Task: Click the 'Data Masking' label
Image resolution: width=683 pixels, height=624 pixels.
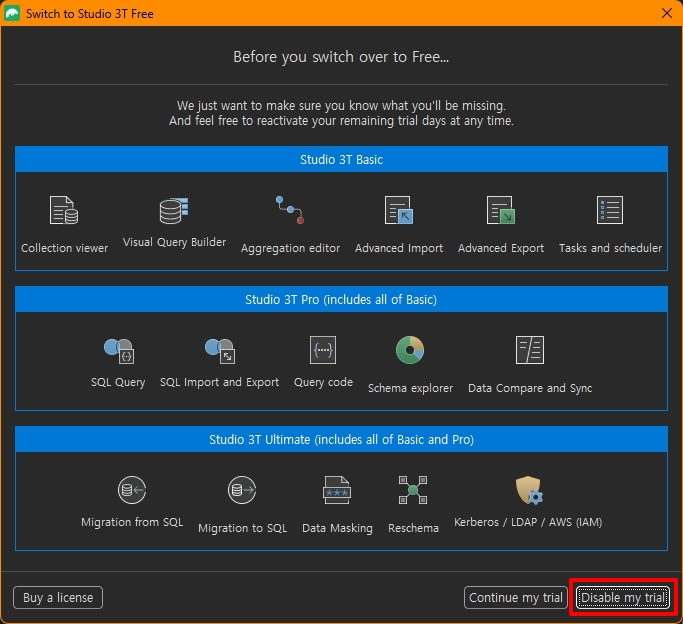Action: [338, 528]
